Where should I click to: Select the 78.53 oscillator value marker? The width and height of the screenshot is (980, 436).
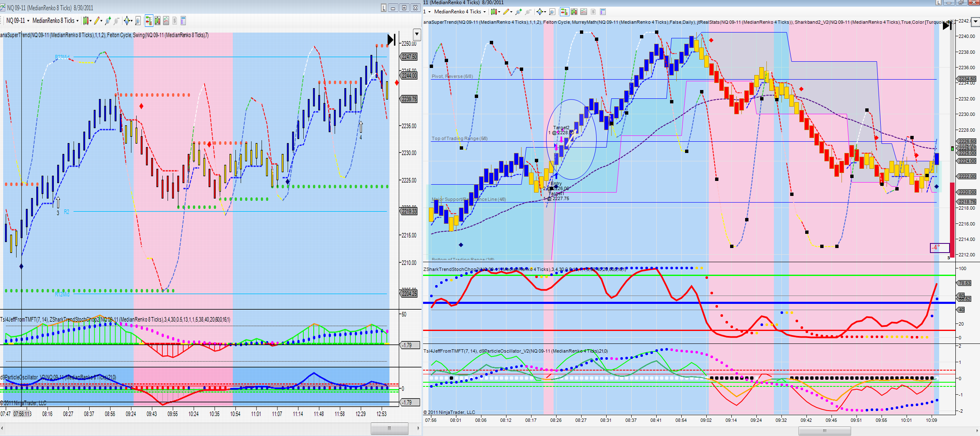point(964,283)
